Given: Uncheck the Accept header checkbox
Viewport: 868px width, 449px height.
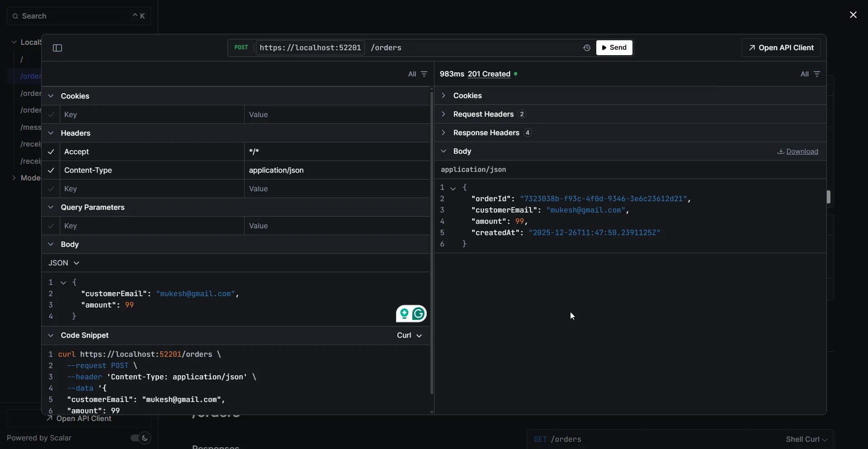Looking at the screenshot, I should coord(51,152).
